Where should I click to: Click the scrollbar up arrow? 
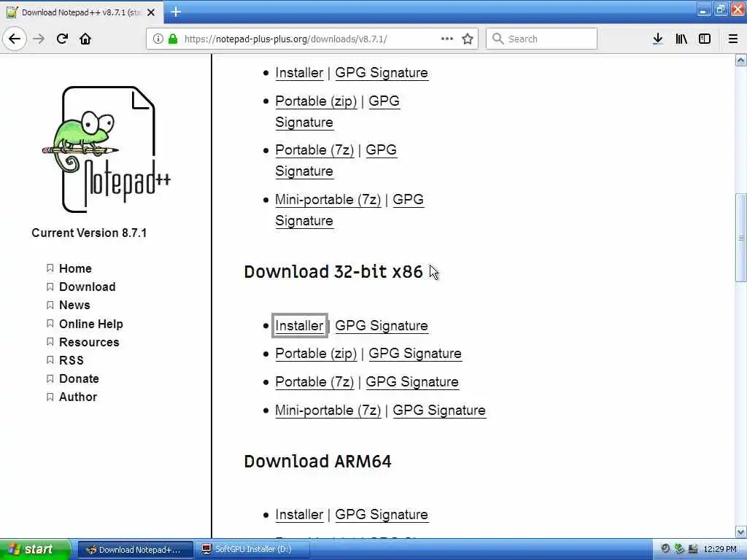(x=741, y=60)
